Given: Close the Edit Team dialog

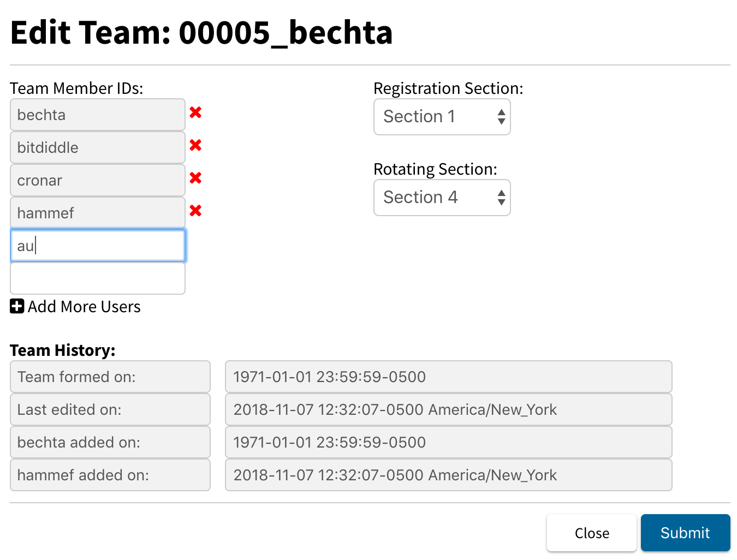Looking at the screenshot, I should pyautogui.click(x=592, y=533).
